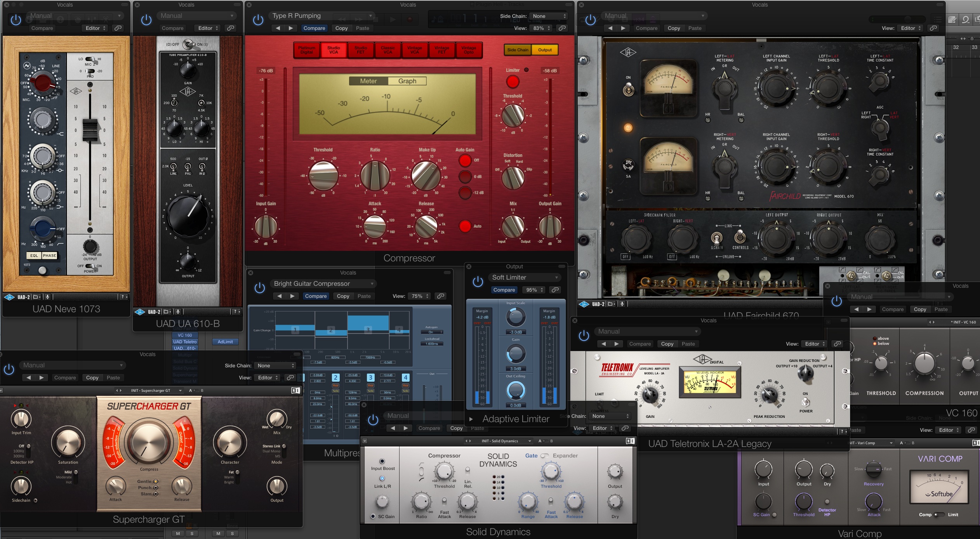Viewport: 980px width, 539px height.
Task: Select Vintage Opto circuit type tab
Action: (469, 50)
